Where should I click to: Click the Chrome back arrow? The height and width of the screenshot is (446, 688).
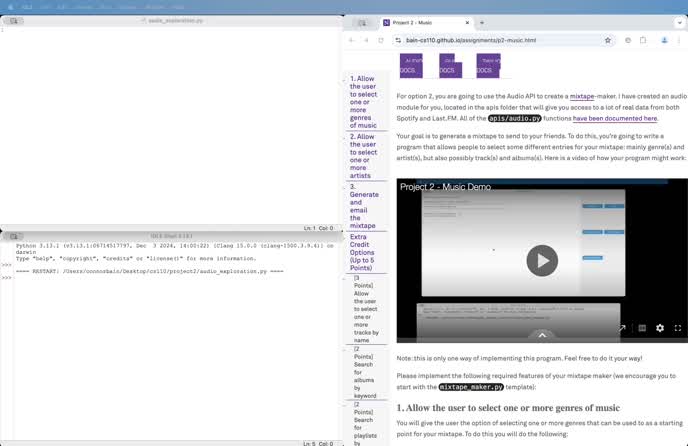(351, 40)
